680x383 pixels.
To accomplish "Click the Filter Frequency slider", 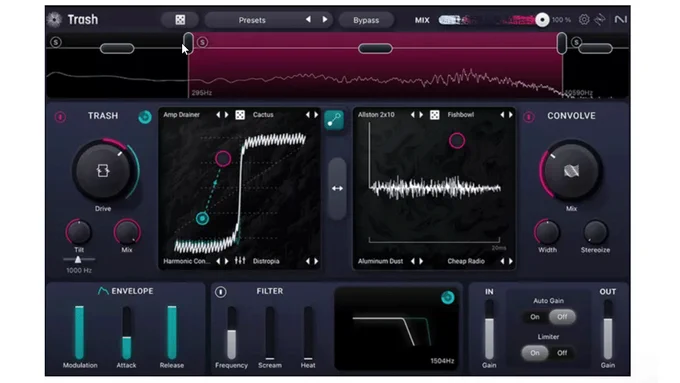I will pos(232,333).
